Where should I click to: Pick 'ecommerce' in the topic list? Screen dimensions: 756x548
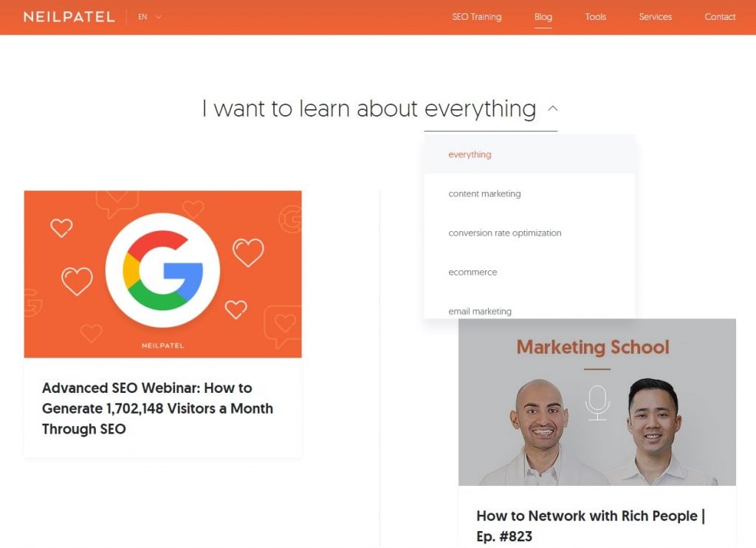click(x=472, y=272)
